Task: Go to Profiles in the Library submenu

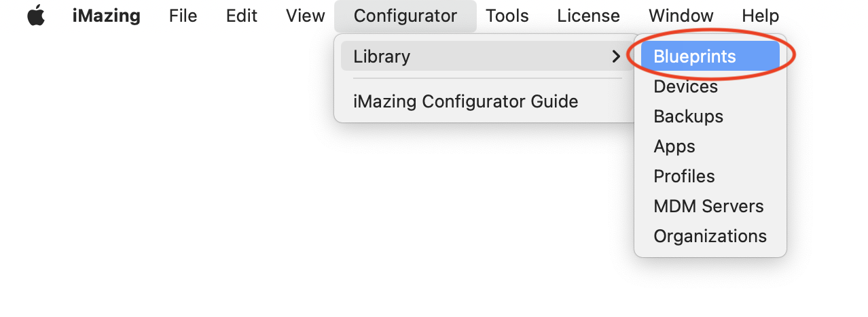Action: pyautogui.click(x=684, y=176)
